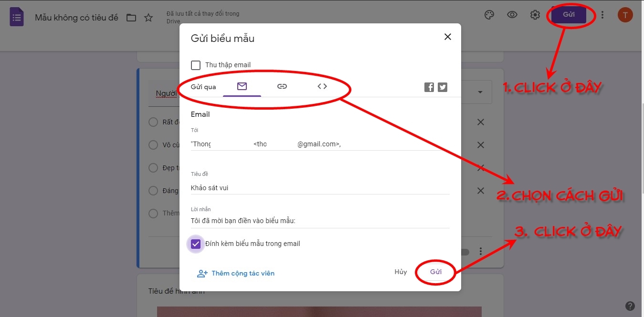Click Gửi to send the form
644x317 pixels.
435,272
